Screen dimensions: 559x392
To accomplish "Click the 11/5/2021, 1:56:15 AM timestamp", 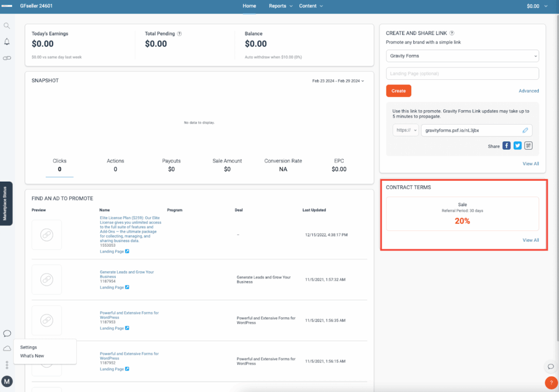I will (325, 361).
